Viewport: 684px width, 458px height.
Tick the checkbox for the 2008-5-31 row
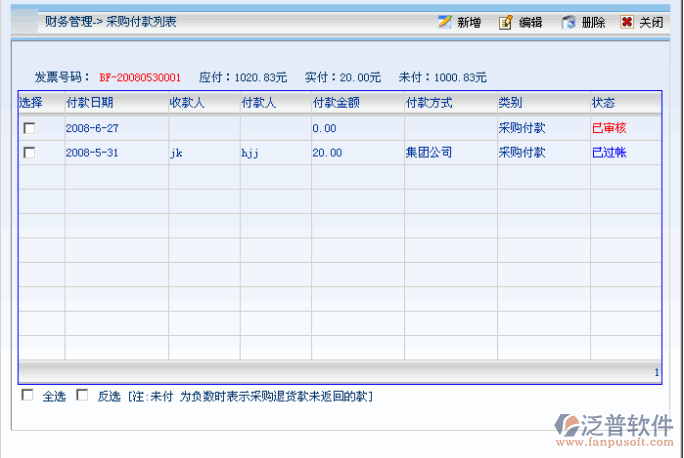29,152
